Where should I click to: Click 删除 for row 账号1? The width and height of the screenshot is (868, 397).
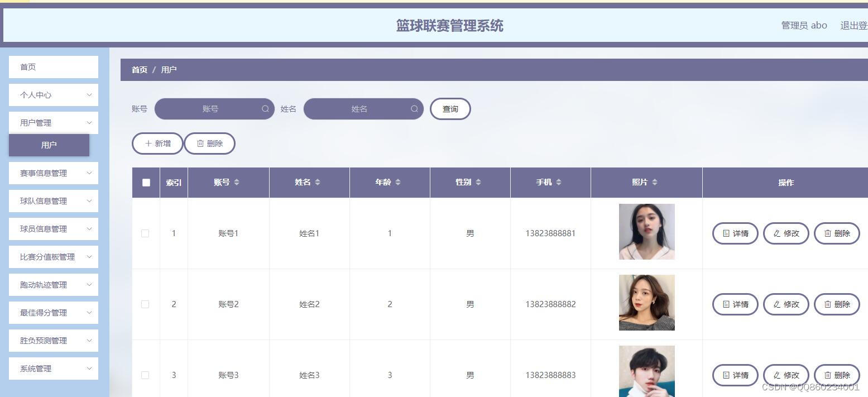coord(837,233)
